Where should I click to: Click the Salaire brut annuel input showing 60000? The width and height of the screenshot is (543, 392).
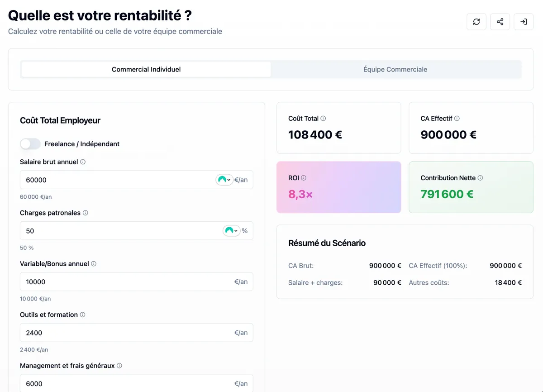tap(137, 180)
